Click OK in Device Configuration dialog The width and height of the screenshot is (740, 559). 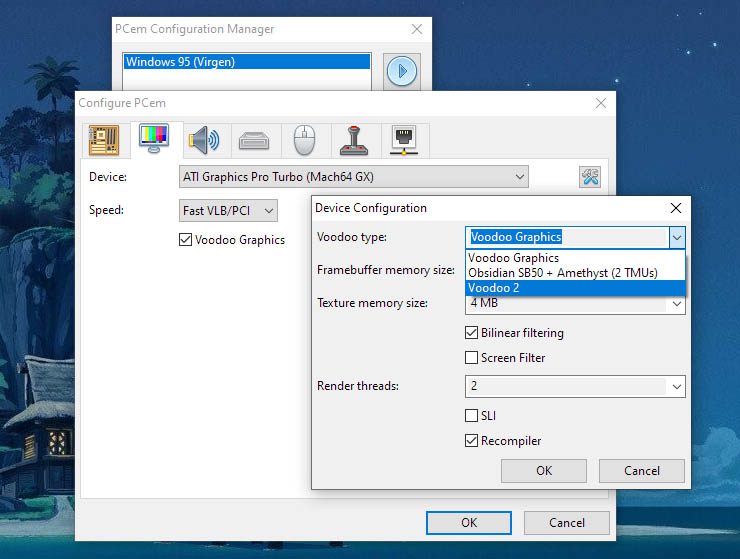pos(544,471)
